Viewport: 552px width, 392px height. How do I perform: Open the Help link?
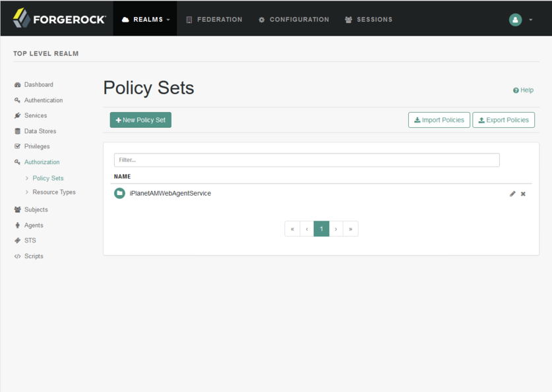[x=523, y=90]
